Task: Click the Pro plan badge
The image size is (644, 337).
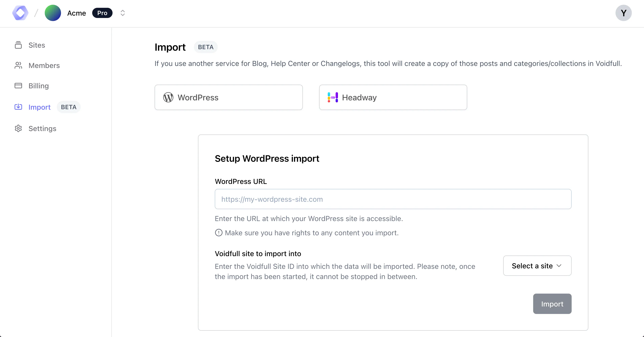Action: point(102,13)
